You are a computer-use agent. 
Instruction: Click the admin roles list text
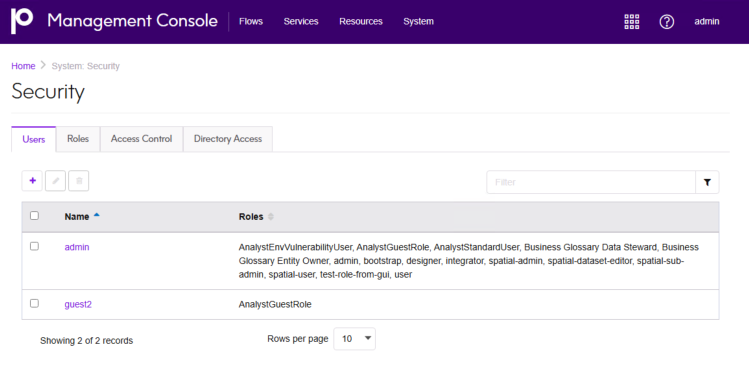pyautogui.click(x=469, y=261)
